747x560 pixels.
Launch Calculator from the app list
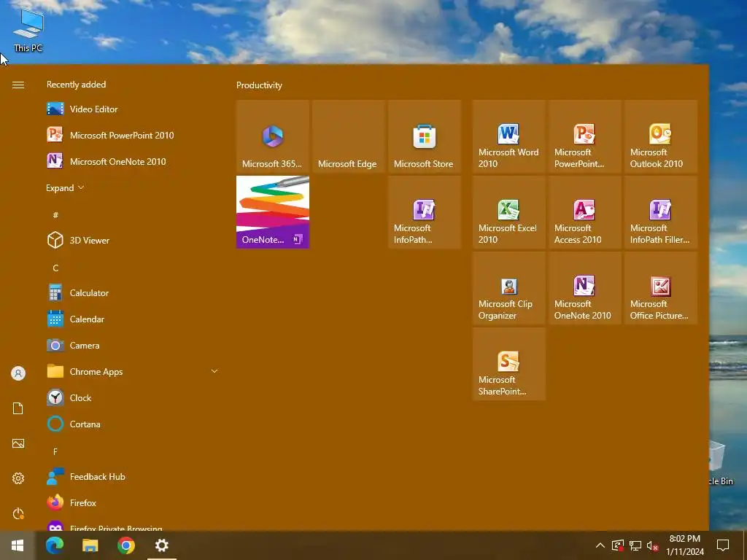pos(131,293)
